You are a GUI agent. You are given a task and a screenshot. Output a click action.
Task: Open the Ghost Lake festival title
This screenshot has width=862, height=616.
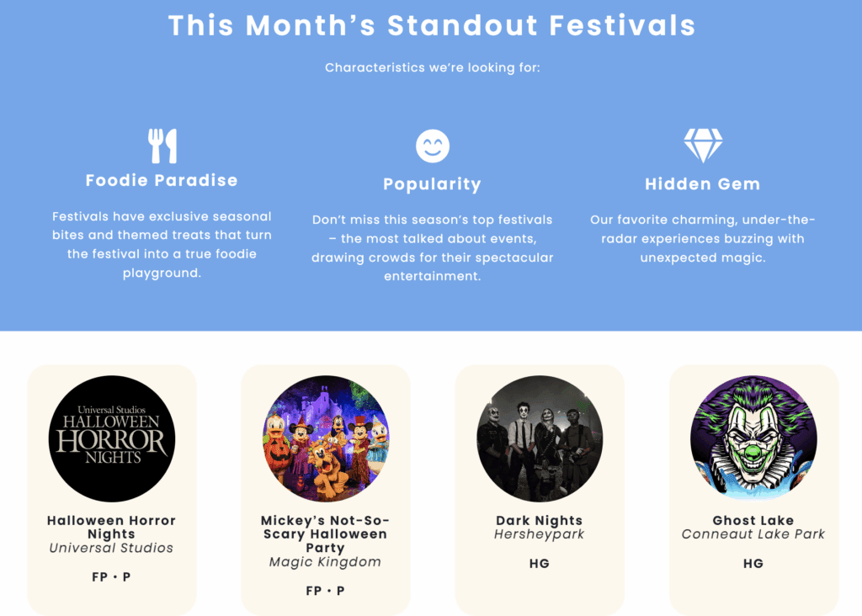point(753,520)
